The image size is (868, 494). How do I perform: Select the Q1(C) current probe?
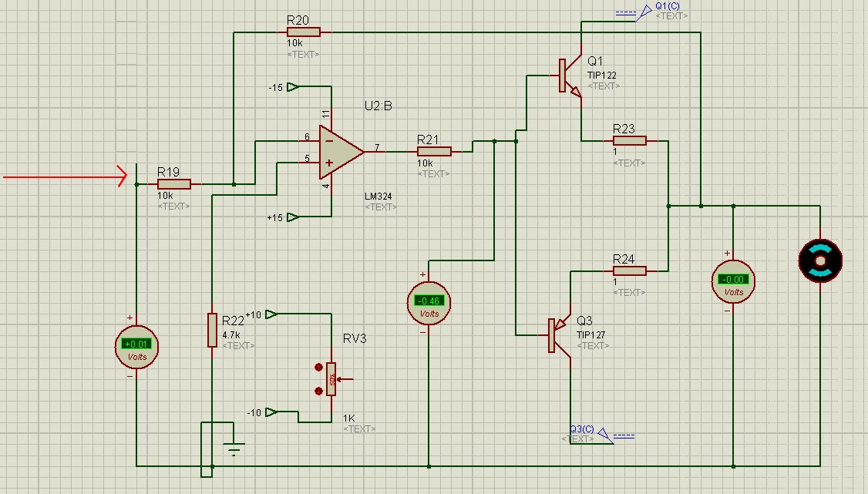pyautogui.click(x=642, y=12)
